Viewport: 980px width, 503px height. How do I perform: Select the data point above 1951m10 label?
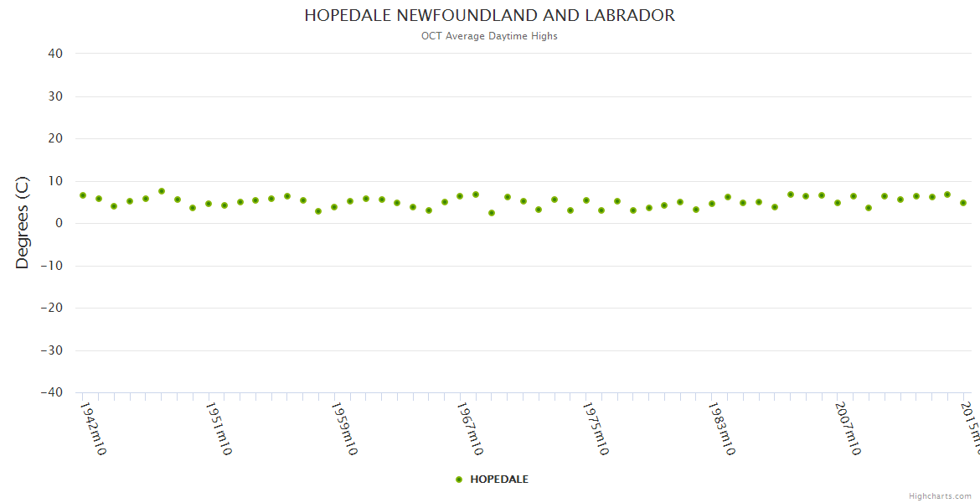pyautogui.click(x=209, y=204)
